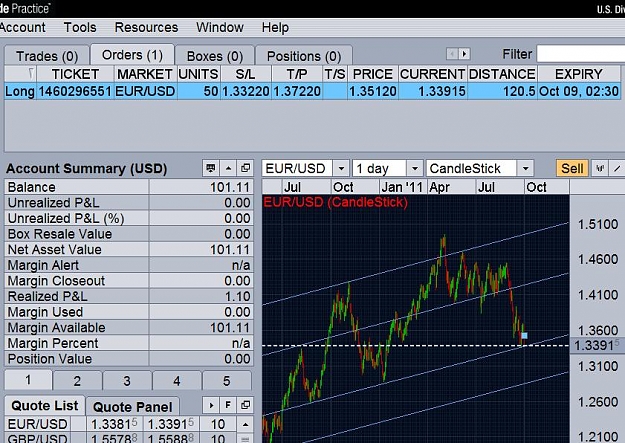Switch to layout tab 4
The width and height of the screenshot is (625, 443).
(x=177, y=381)
